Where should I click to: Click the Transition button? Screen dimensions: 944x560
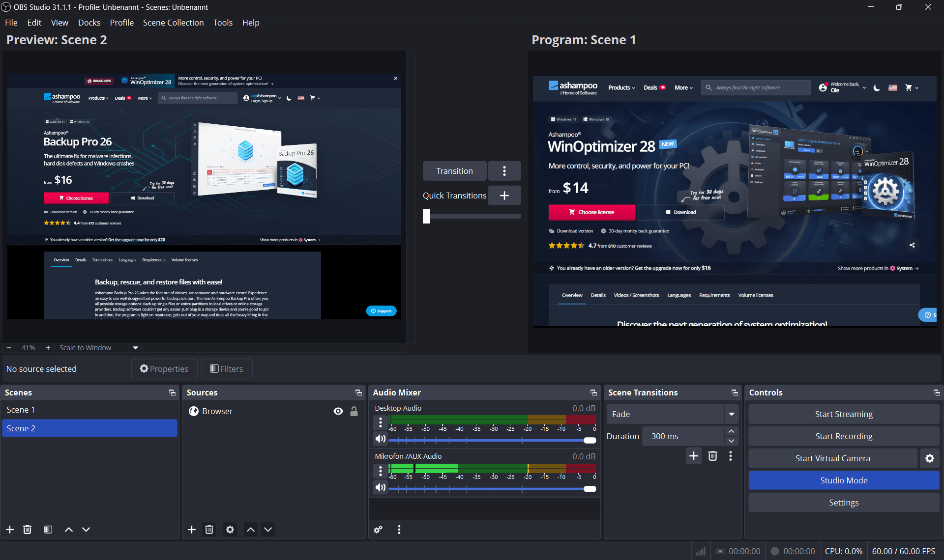(454, 171)
